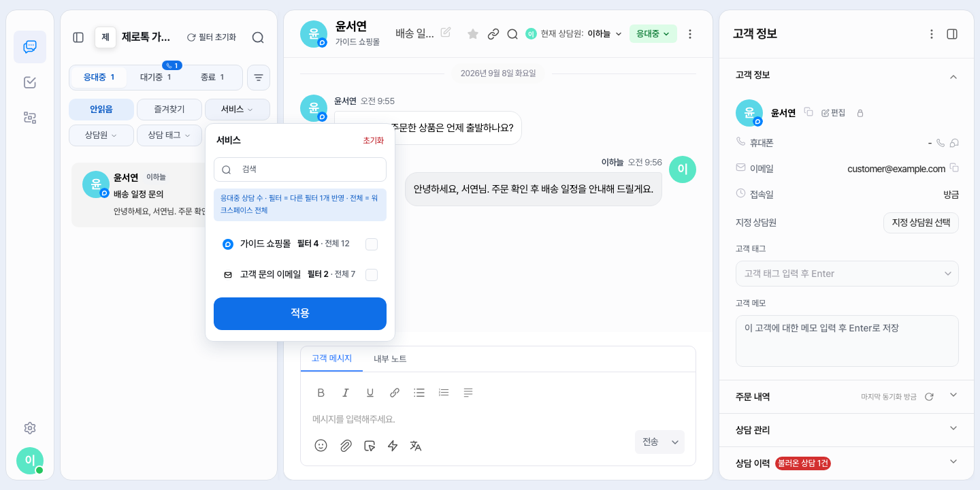The height and width of the screenshot is (490, 980).
Task: Open the chat inbox in the left sidebar
Action: [30, 47]
